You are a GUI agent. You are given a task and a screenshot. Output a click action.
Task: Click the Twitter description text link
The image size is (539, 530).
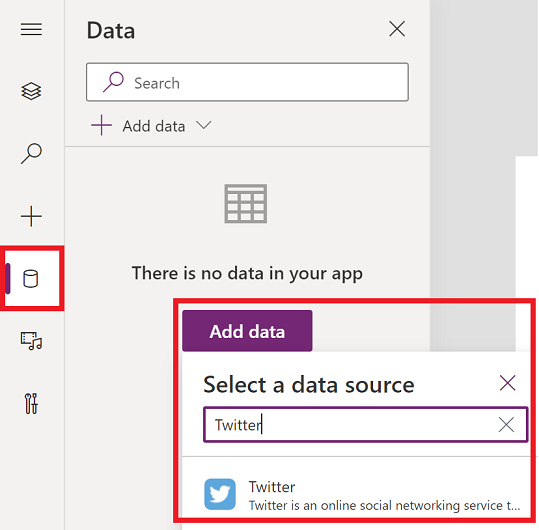(384, 506)
